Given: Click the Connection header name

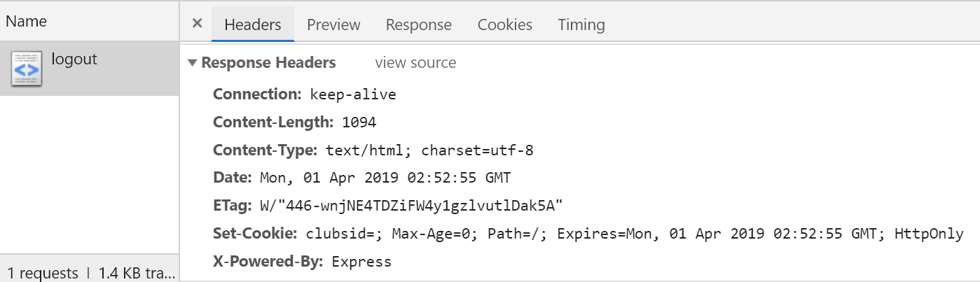Looking at the screenshot, I should [257, 94].
